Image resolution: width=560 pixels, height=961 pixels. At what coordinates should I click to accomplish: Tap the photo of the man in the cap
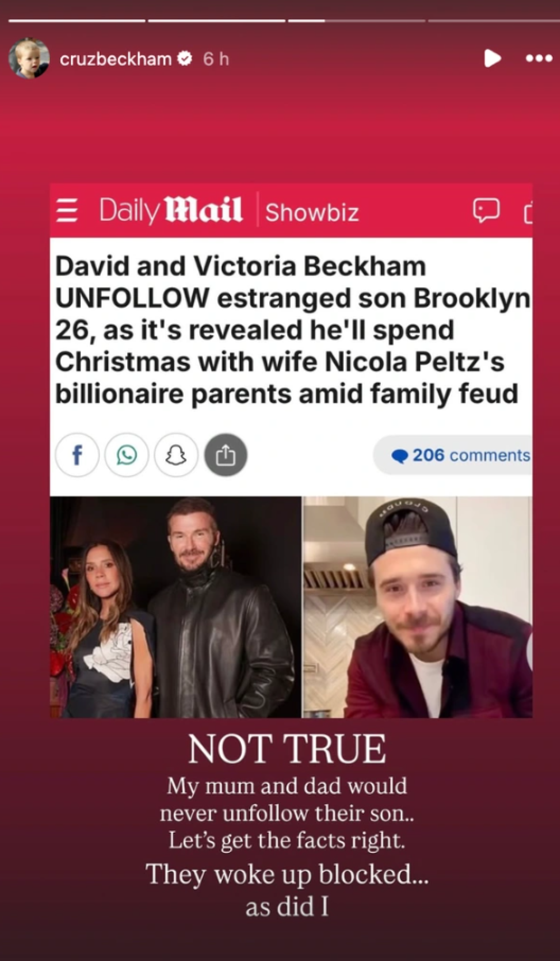[418, 607]
